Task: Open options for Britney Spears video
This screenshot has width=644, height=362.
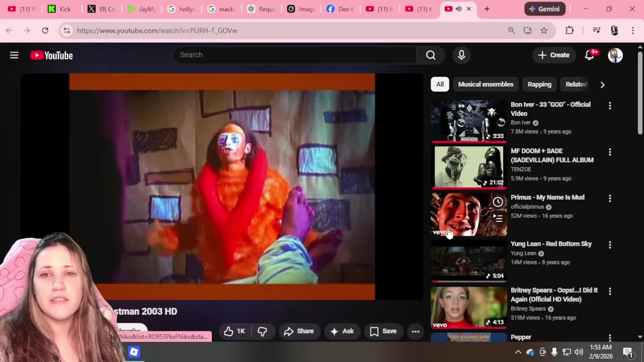Action: (x=610, y=291)
